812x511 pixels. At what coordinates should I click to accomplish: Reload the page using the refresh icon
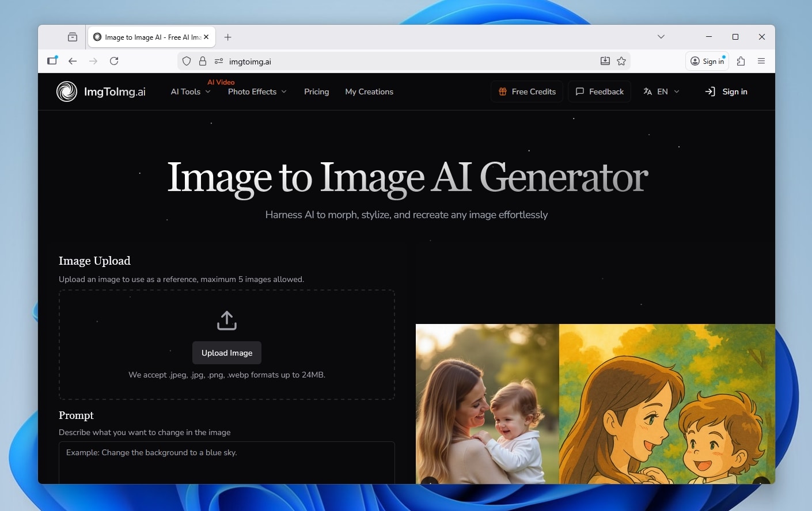pos(114,61)
